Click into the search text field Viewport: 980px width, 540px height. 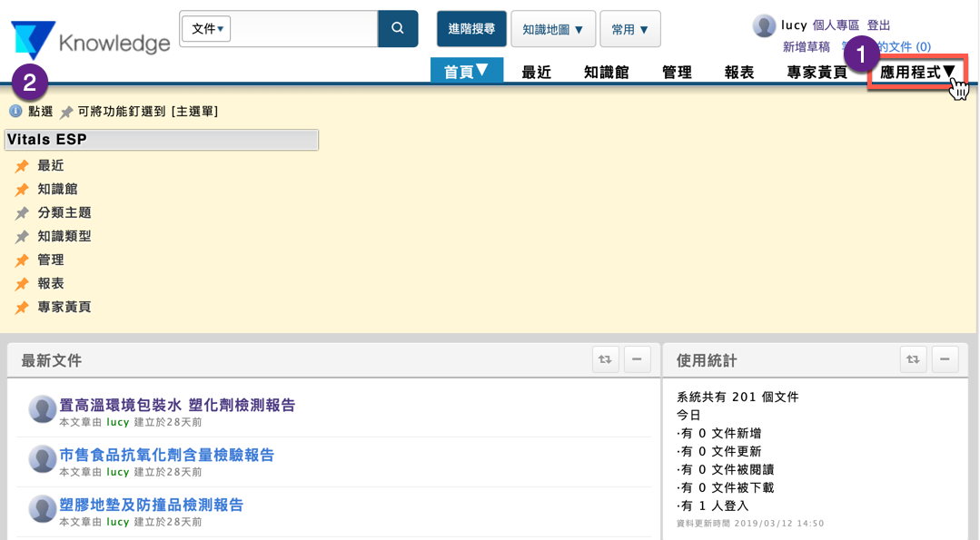coord(304,29)
